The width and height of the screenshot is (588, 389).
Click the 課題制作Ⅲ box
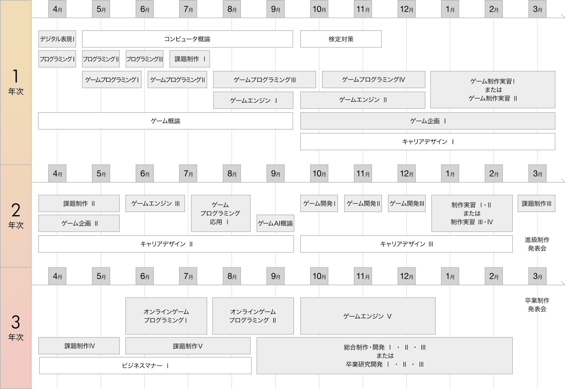coord(536,204)
